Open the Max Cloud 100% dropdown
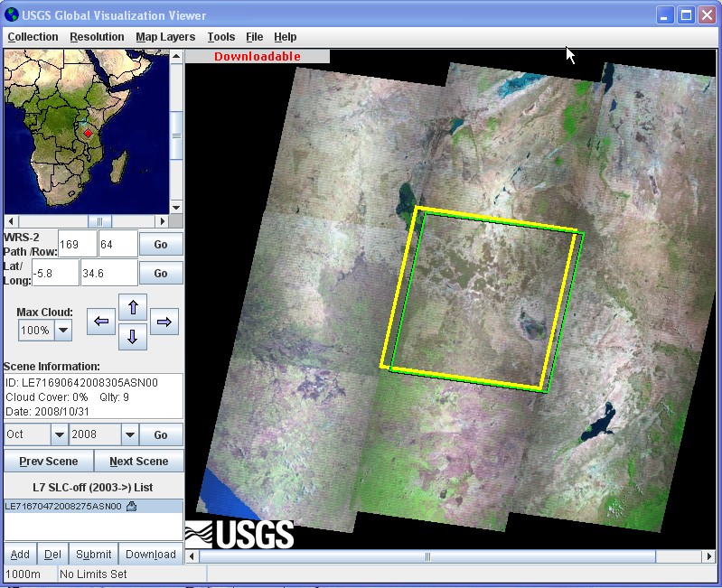This screenshot has width=722, height=588. click(63, 330)
